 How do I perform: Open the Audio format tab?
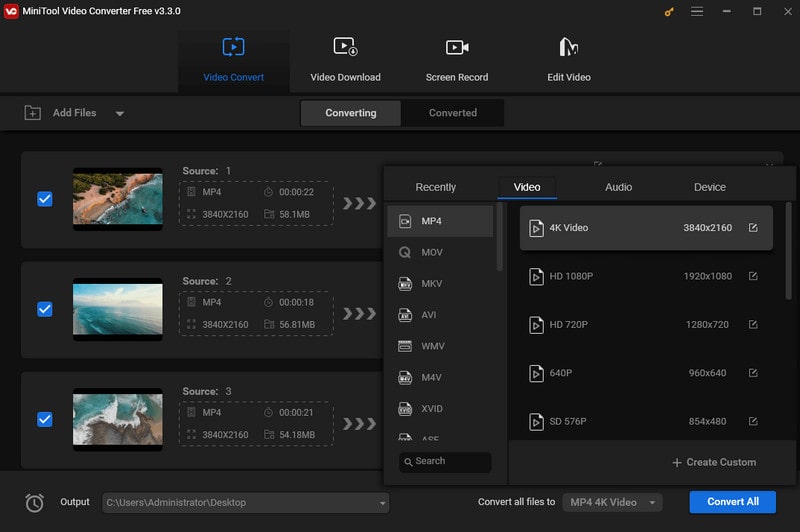pos(618,187)
